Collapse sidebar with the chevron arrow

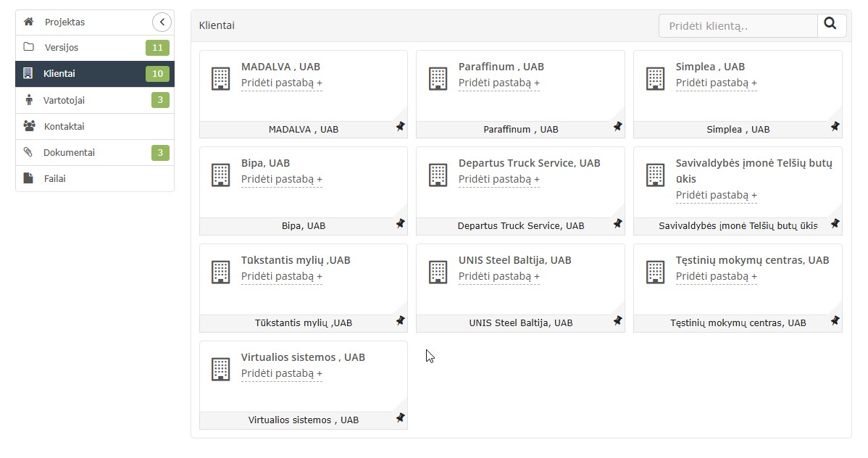pos(162,22)
